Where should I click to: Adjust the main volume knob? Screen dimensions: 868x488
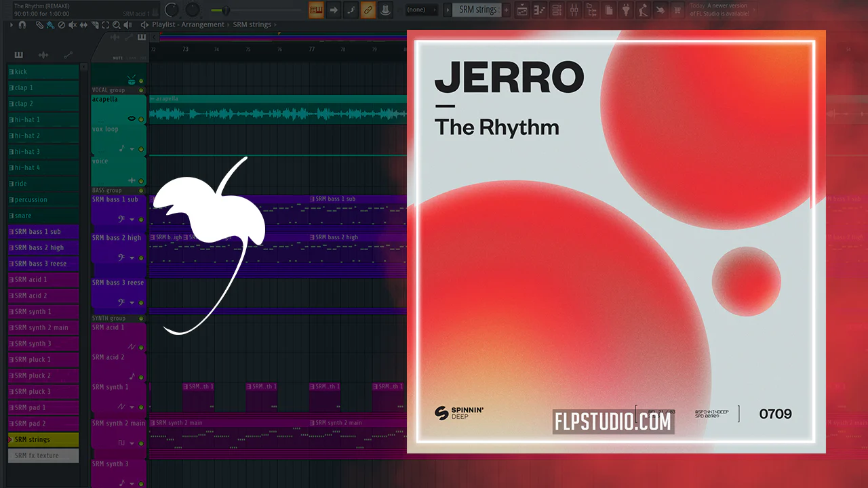click(x=172, y=9)
